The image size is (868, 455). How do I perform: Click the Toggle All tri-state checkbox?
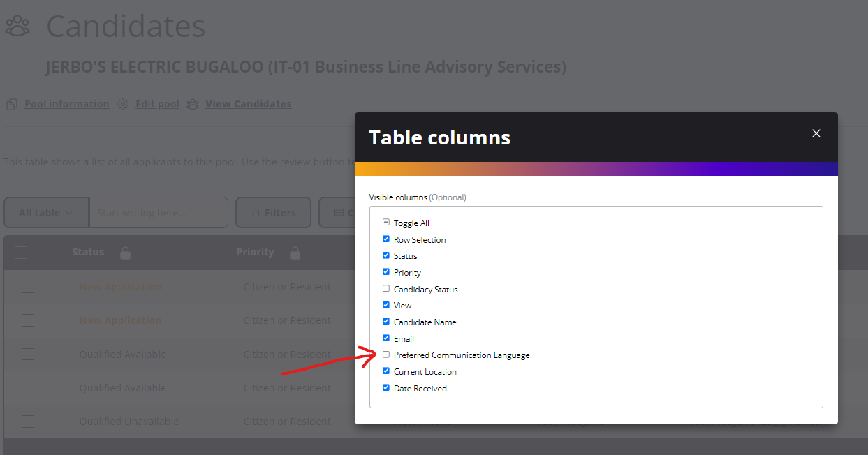[385, 222]
